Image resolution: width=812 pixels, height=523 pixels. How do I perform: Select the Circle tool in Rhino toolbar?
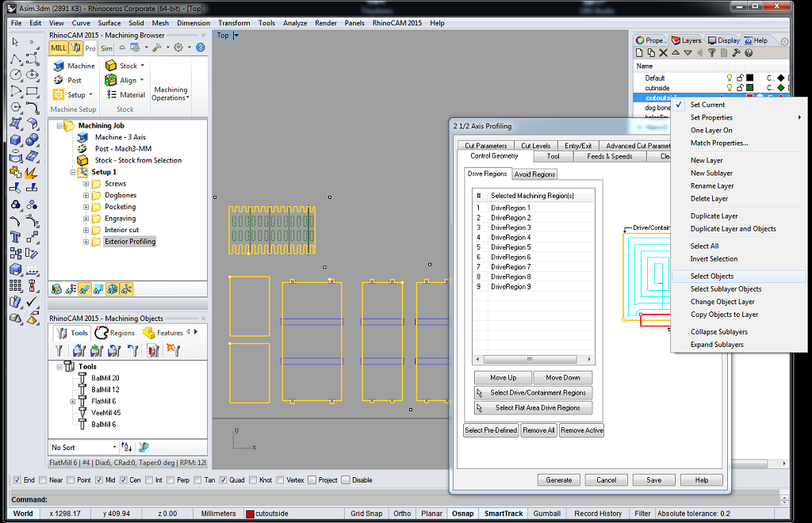point(16,75)
